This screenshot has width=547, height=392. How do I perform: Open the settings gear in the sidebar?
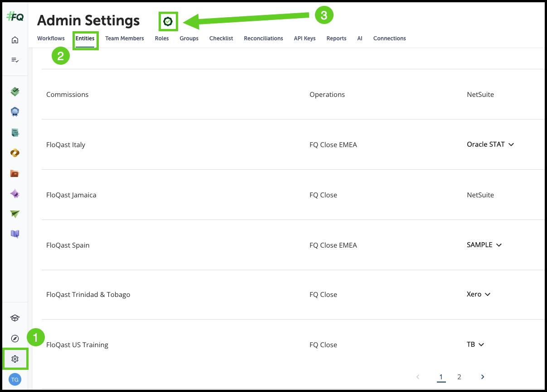15,359
